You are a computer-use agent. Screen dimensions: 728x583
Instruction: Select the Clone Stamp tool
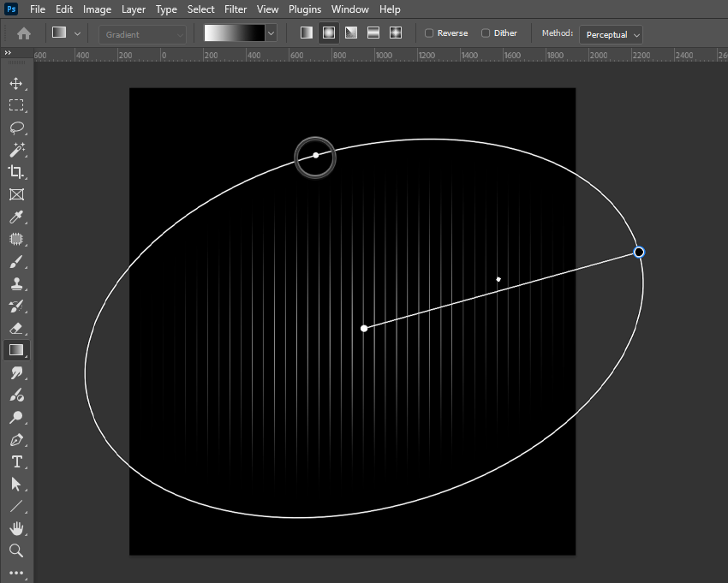click(x=16, y=283)
